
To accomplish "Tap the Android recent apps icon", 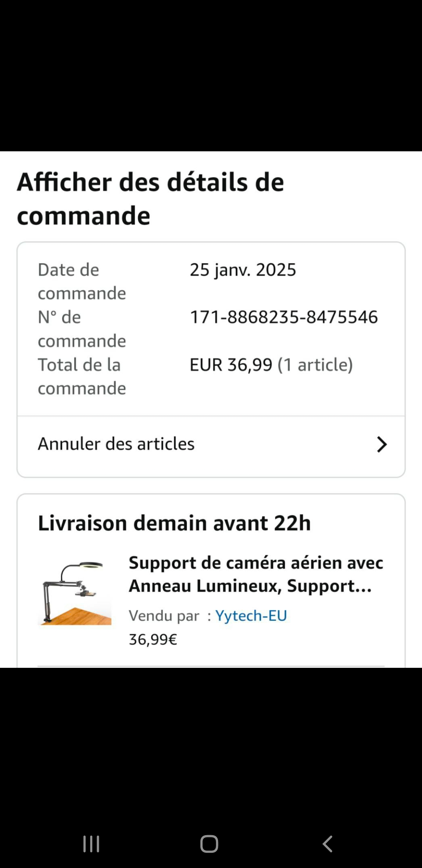I will pyautogui.click(x=91, y=844).
